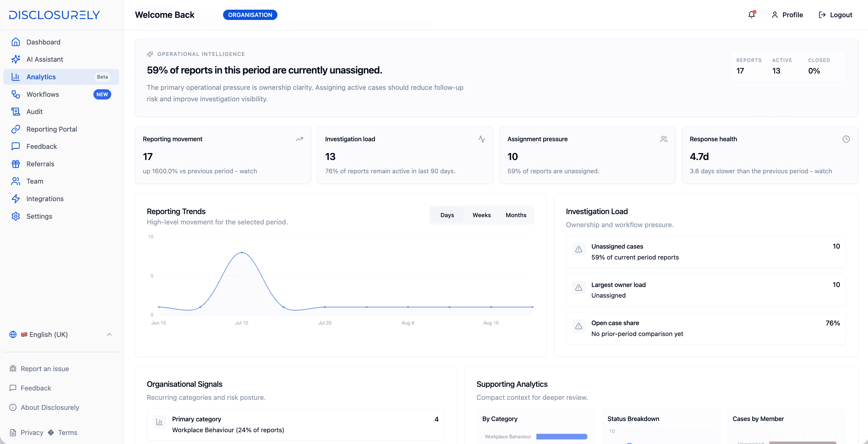Open the notifications bell
The image size is (868, 444).
point(751,15)
